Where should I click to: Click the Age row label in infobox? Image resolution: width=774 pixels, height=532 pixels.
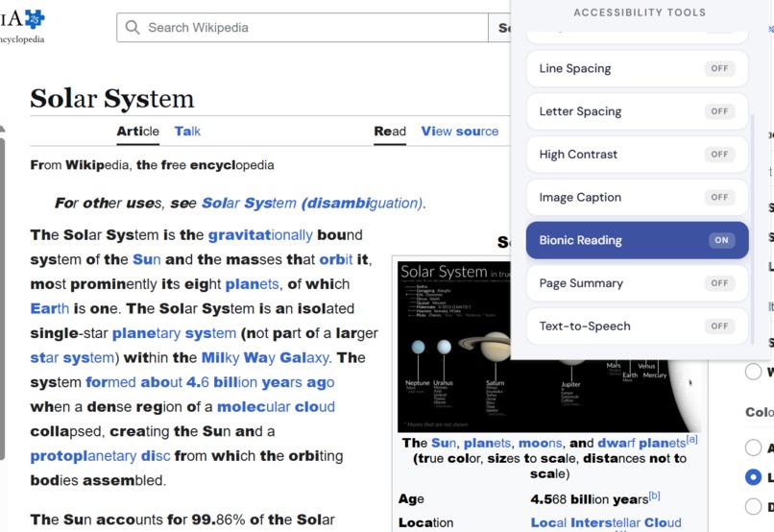(411, 499)
